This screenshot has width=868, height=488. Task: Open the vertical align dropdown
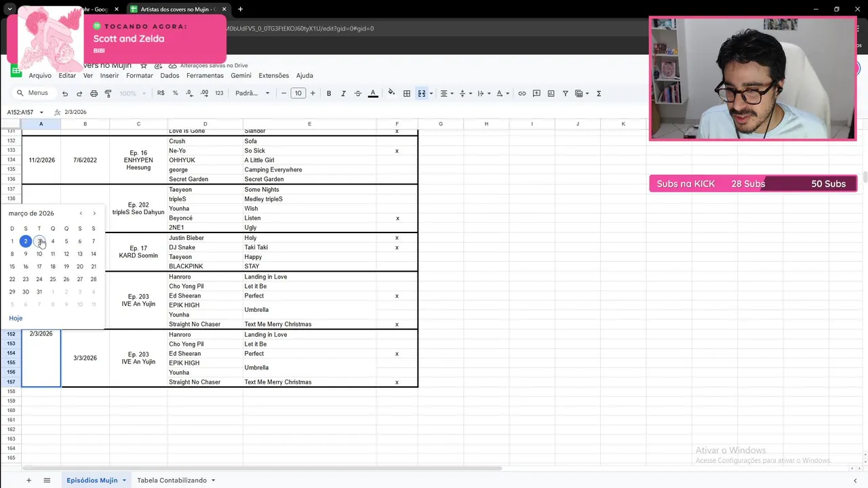(465, 94)
